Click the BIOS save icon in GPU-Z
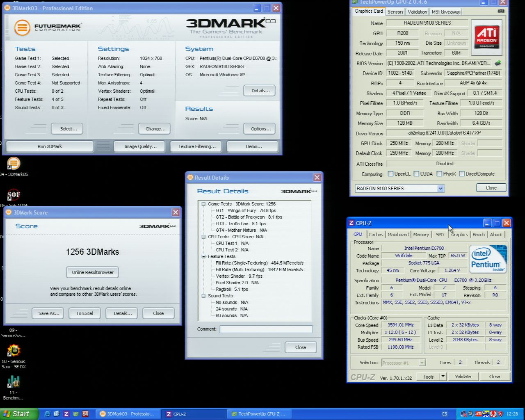The height and width of the screenshot is (420, 525). (498, 63)
